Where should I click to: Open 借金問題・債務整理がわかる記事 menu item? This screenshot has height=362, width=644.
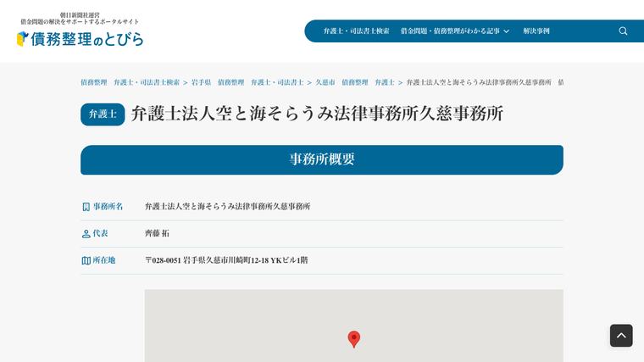450,31
